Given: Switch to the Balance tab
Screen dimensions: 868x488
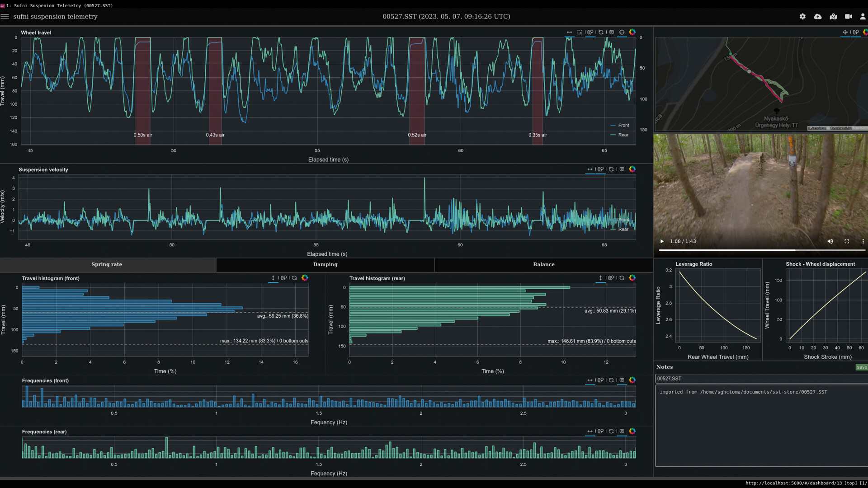Looking at the screenshot, I should point(543,265).
